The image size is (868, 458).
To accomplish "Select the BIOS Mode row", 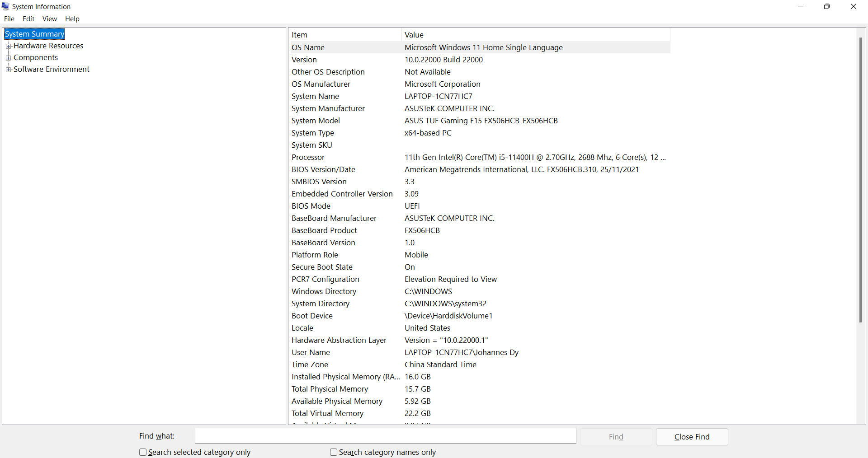I will [479, 206].
